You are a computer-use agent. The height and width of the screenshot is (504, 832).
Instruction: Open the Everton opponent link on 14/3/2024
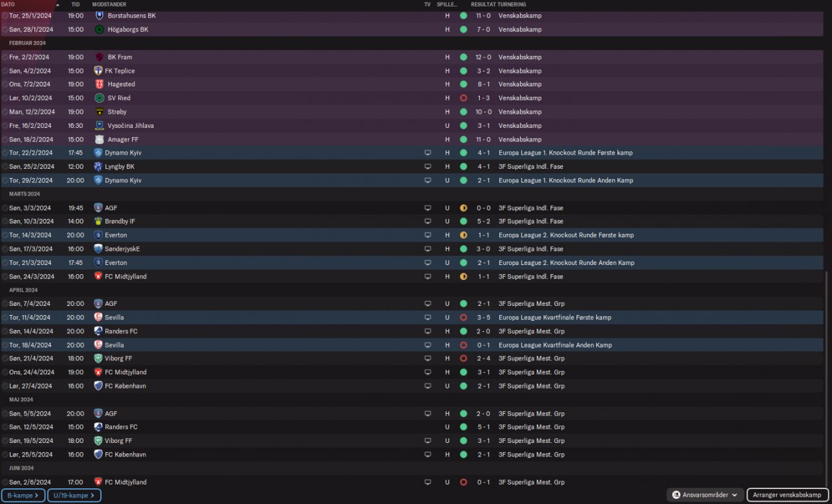pyautogui.click(x=116, y=235)
